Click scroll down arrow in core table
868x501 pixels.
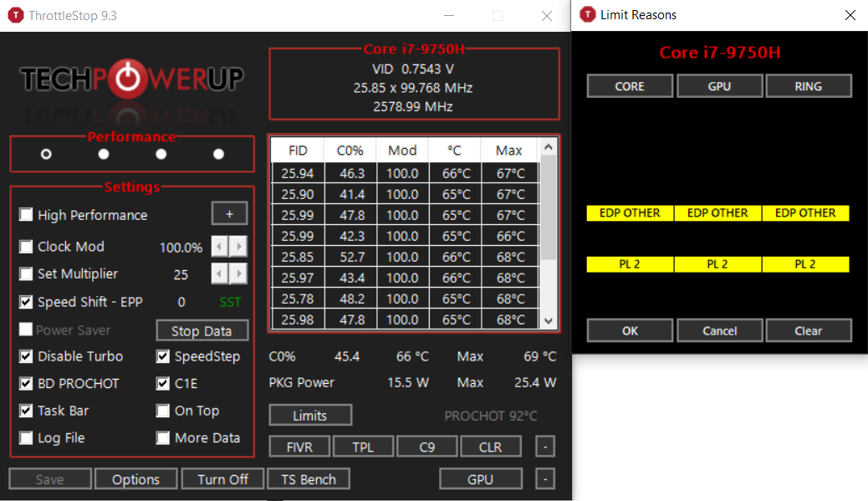[549, 320]
